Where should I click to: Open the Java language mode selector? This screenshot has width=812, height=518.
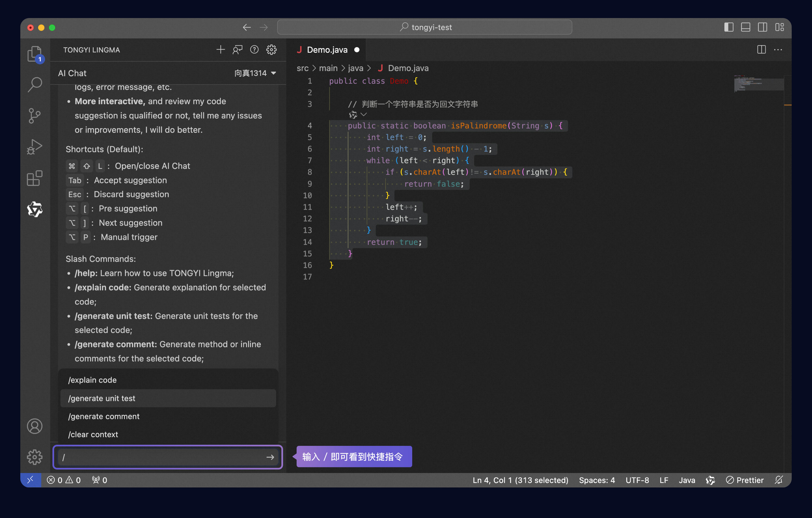point(687,480)
